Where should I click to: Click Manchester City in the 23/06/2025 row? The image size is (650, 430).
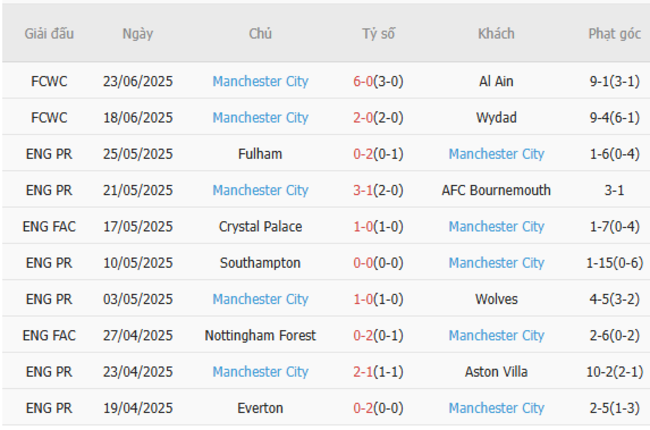260,82
